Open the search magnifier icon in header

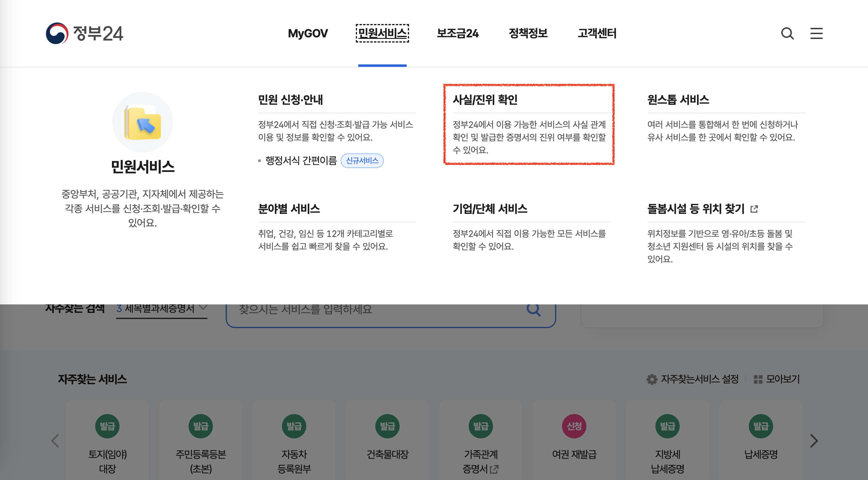pyautogui.click(x=787, y=33)
